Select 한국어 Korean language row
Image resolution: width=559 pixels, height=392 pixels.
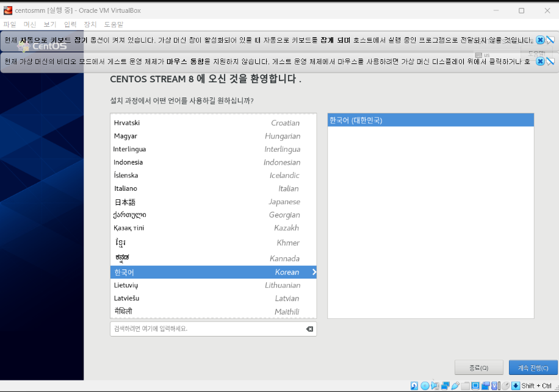coord(213,272)
